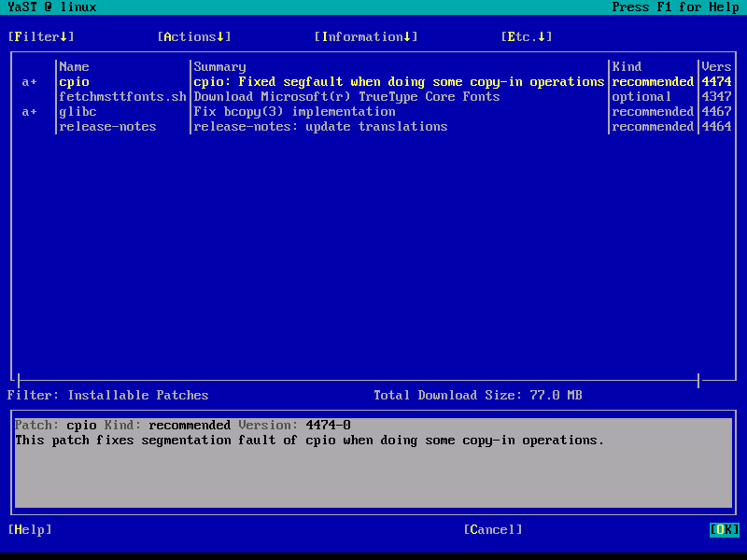Toggle the a+ status of cpio patch

point(30,82)
